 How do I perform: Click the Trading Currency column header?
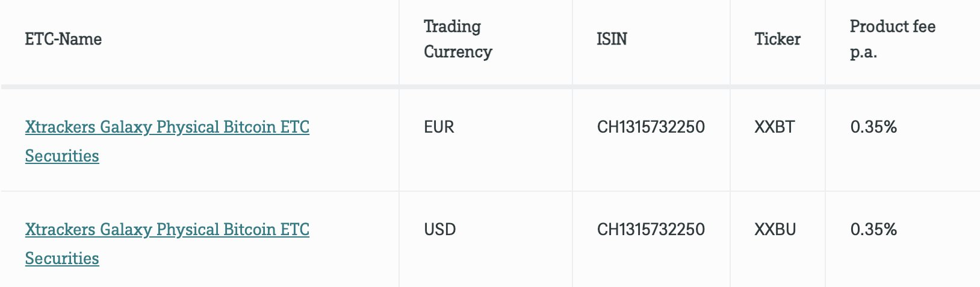pos(457,39)
